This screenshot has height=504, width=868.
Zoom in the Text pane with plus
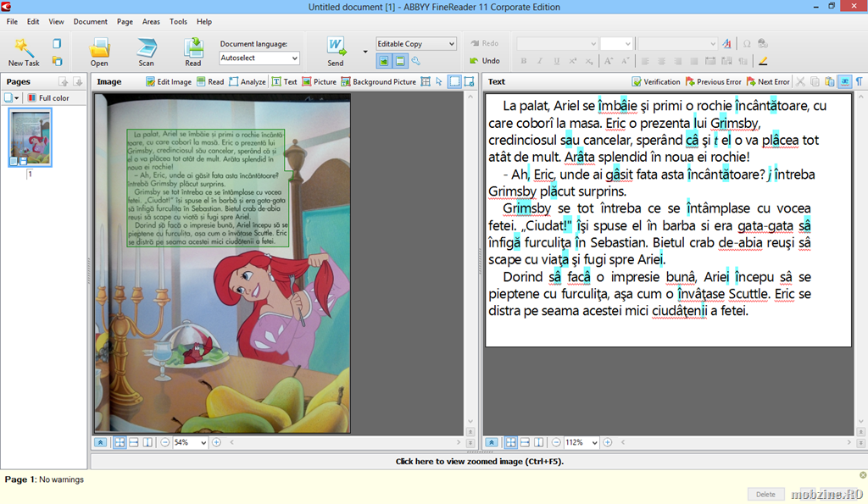pyautogui.click(x=607, y=443)
